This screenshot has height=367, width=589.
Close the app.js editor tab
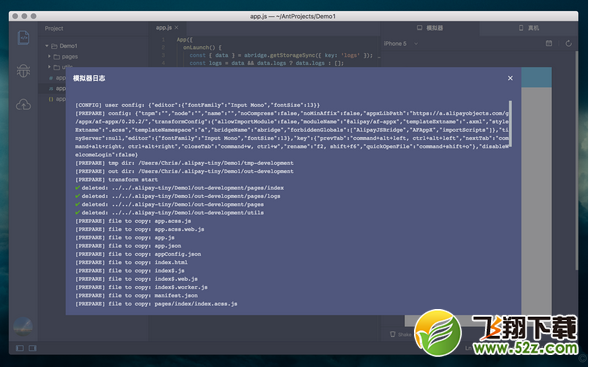[x=177, y=27]
